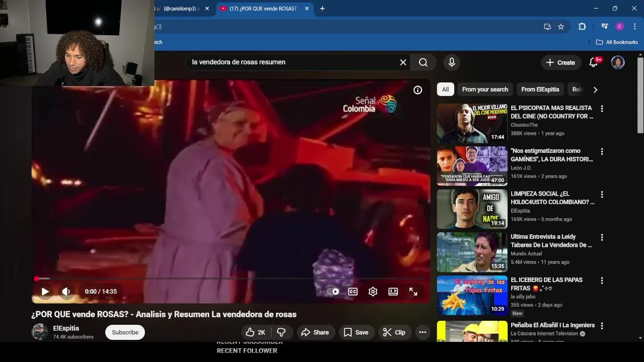
Task: Open All Bookmarks folder
Action: 617,42
